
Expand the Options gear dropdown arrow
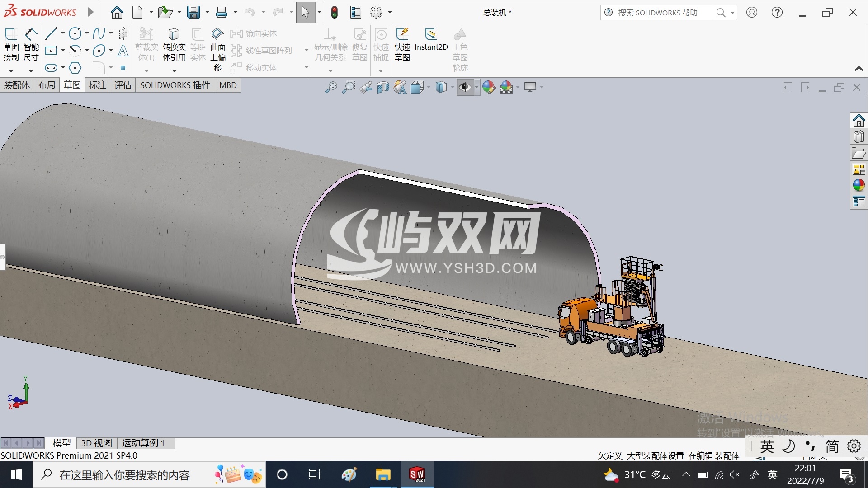pyautogui.click(x=390, y=13)
